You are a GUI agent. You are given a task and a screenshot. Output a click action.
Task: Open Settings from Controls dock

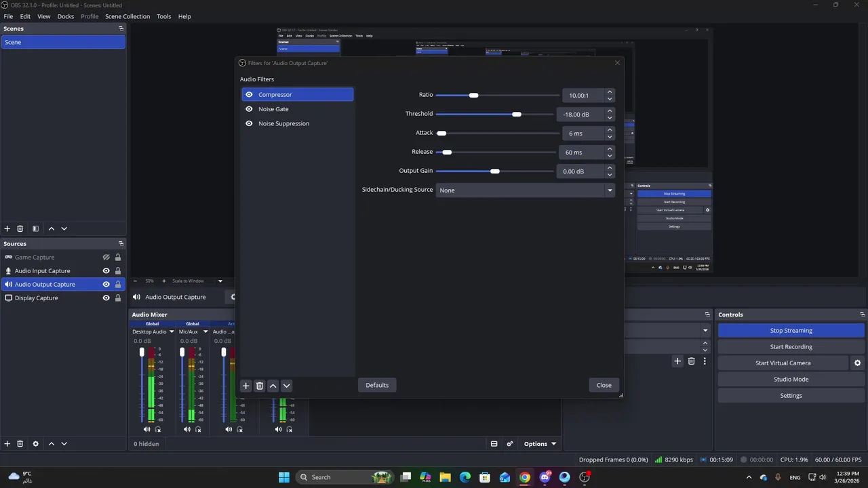tap(791, 396)
